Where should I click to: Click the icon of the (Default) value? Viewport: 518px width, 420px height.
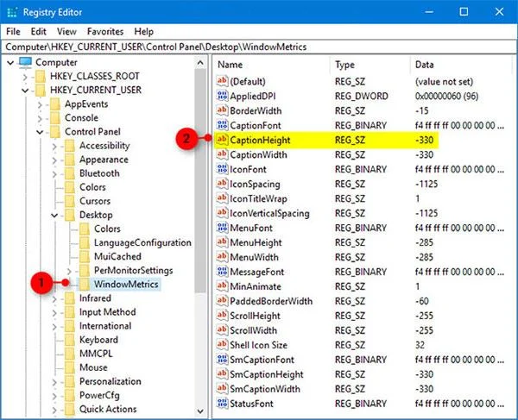pyautogui.click(x=222, y=81)
